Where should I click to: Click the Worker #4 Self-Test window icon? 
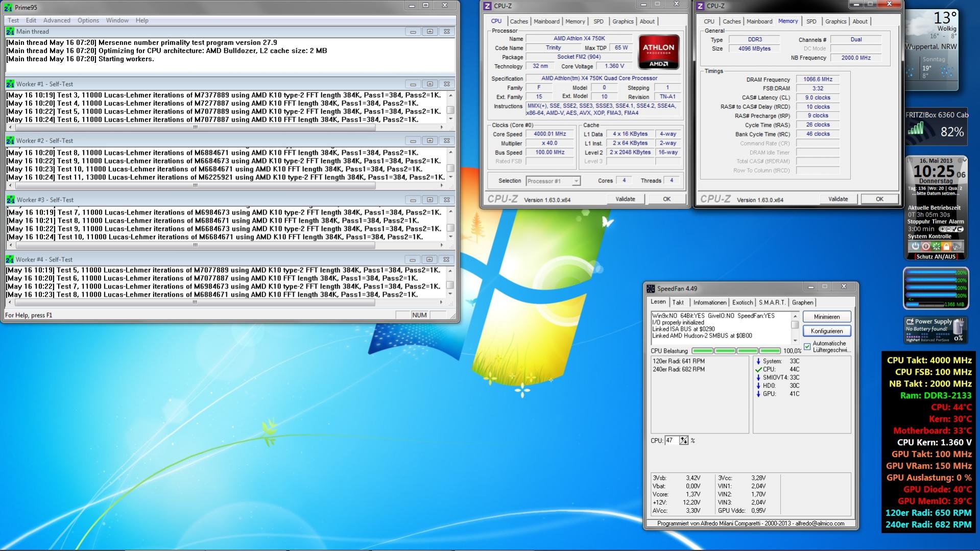[x=10, y=259]
